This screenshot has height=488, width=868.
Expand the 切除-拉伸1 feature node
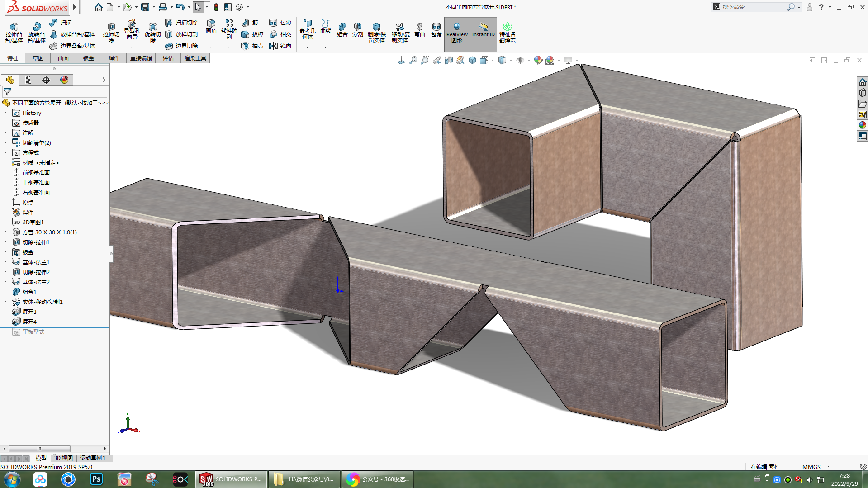tap(5, 242)
